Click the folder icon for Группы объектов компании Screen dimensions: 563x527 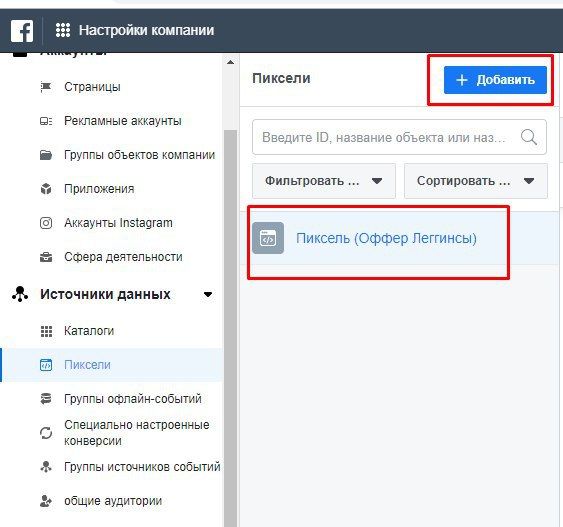(x=46, y=155)
